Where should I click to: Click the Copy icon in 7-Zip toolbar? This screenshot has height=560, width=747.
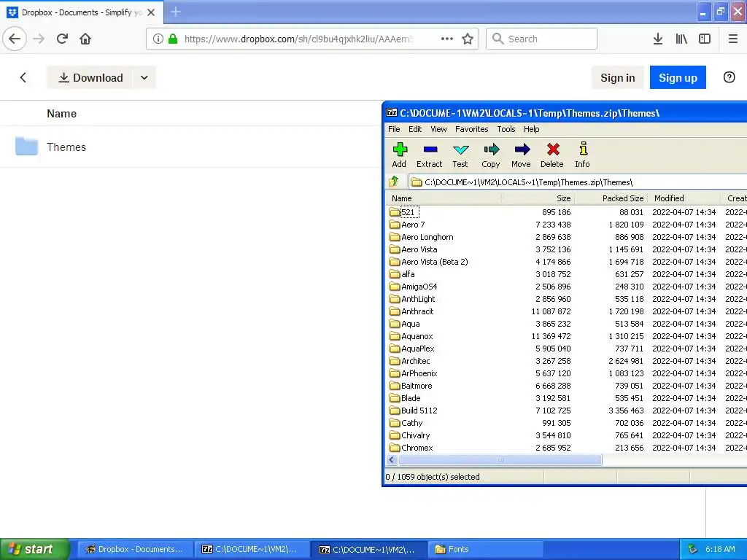tap(491, 149)
